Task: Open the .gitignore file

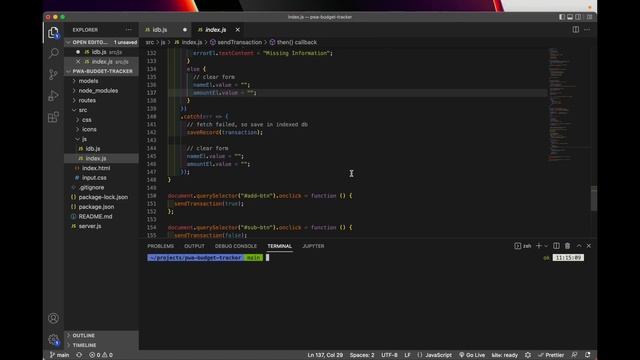Action: pyautogui.click(x=91, y=188)
